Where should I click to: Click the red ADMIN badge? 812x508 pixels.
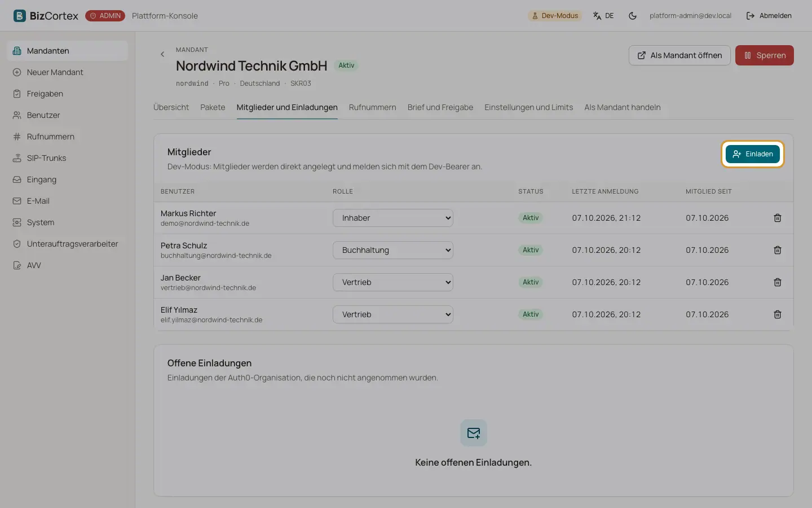[105, 16]
